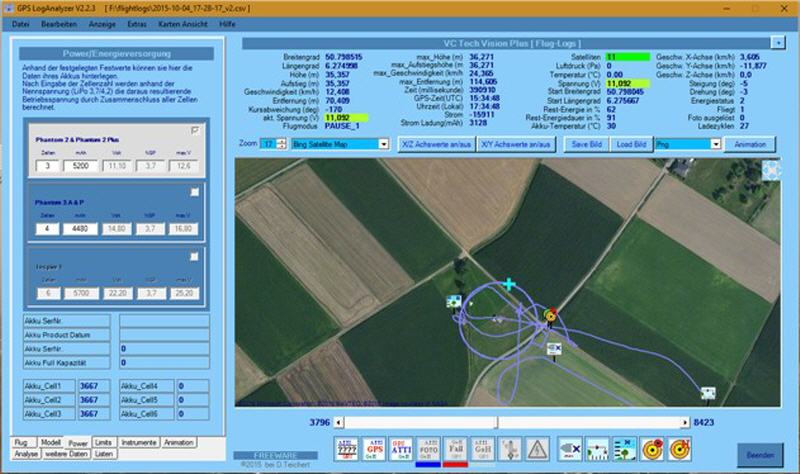Image resolution: width=800 pixels, height=474 pixels.
Task: Click the Akku Product Datum input field
Action: (164, 335)
